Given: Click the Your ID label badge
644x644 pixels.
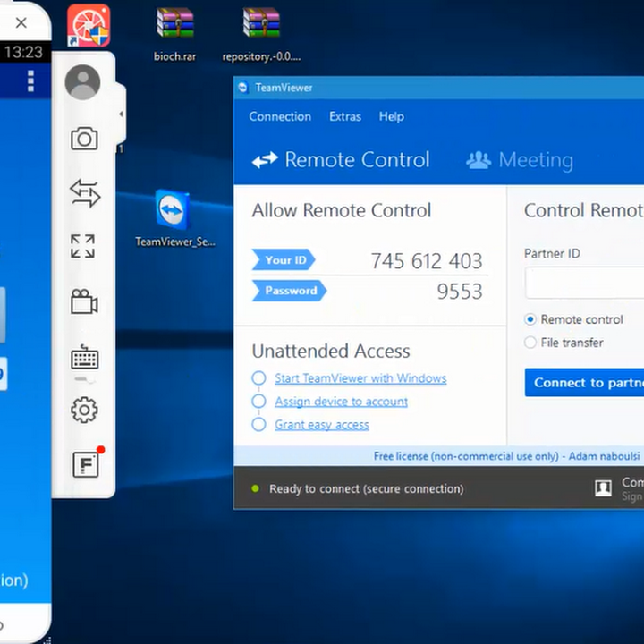Looking at the screenshot, I should tap(284, 259).
